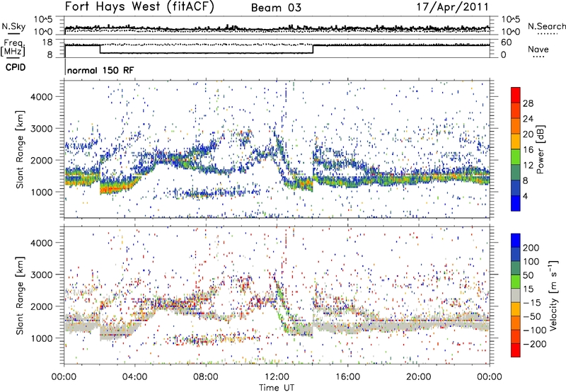Click the '20:00' time tick label

(x=418, y=377)
